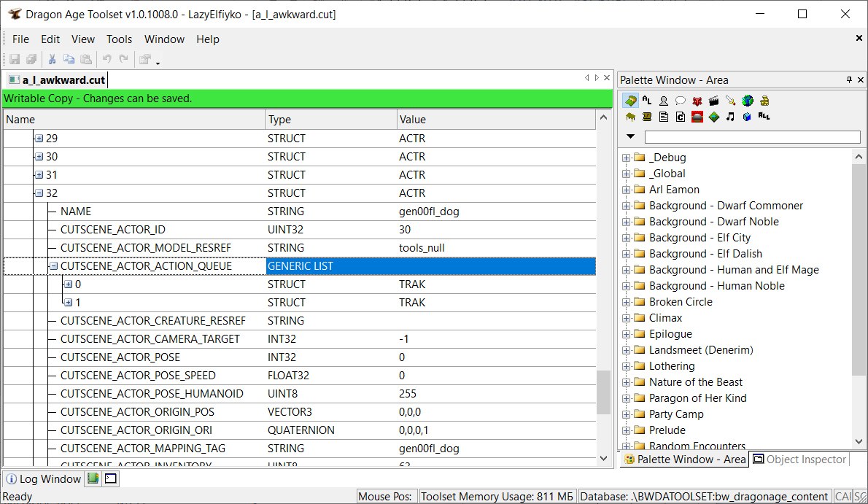Viewport: 868px width, 504px height.
Task: Open the View menu
Action: [x=83, y=39]
